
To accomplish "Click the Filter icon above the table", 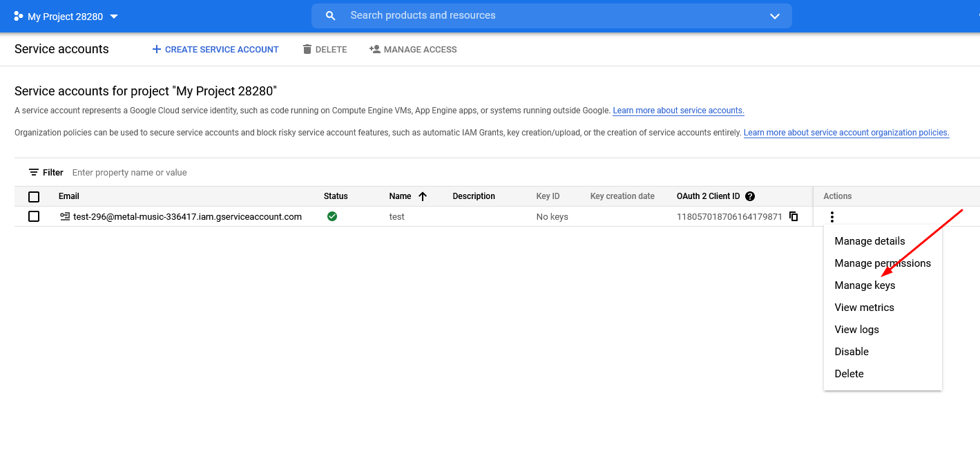I will (x=33, y=172).
